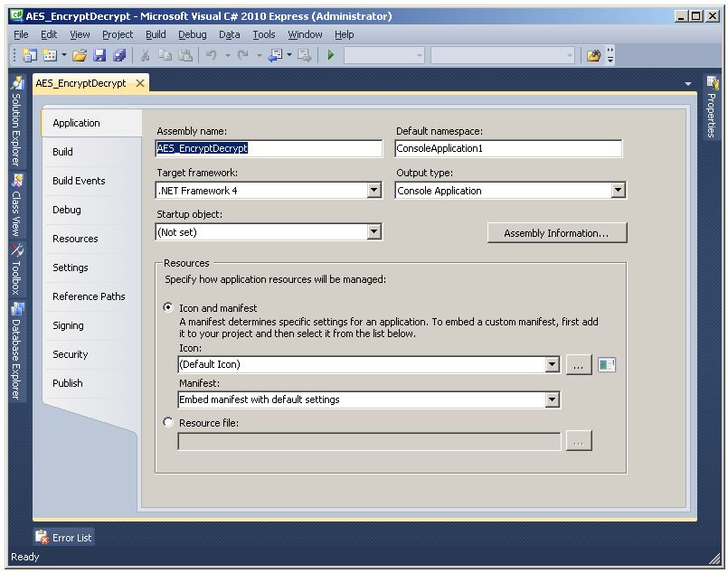728x573 pixels.
Task: Click the New Project toolbar icon
Action: (29, 56)
